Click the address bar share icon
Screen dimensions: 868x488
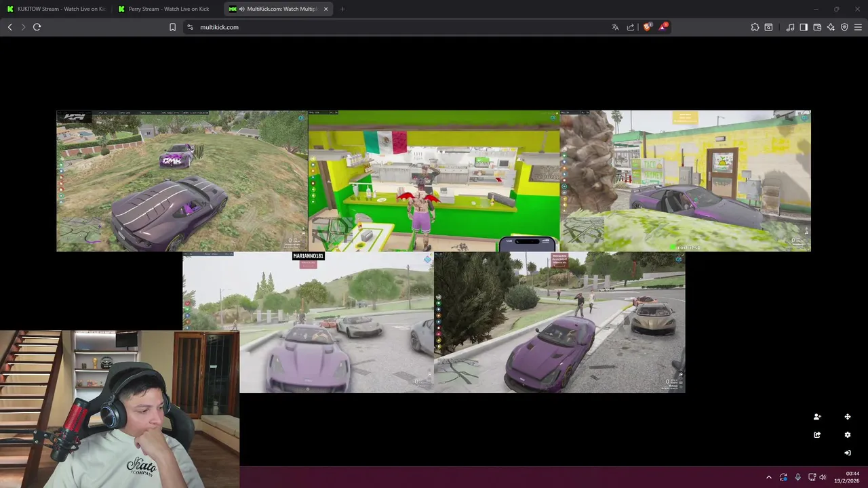(631, 27)
